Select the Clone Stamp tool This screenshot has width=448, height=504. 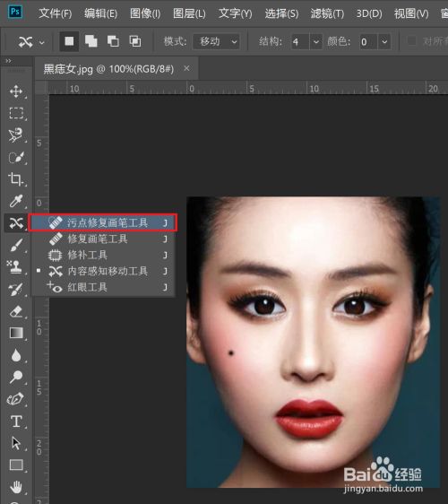(14, 266)
